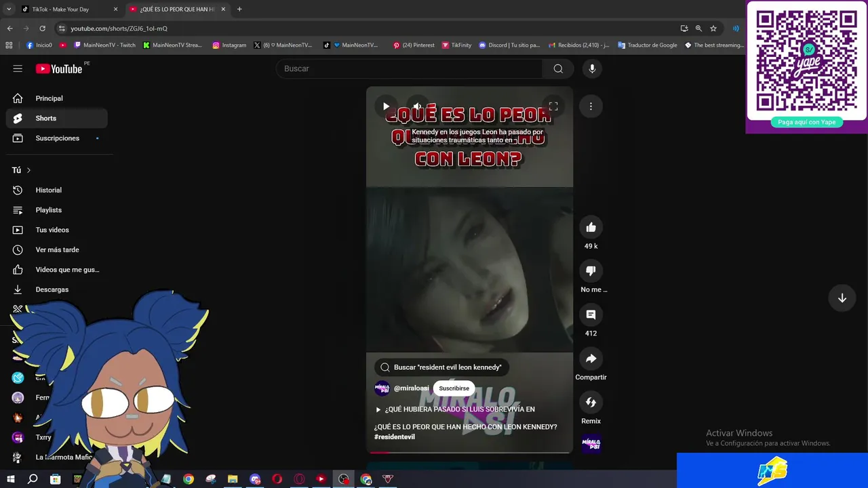Screen dimensions: 868x488
Task: Open the @miraloasi channel link
Action: [x=411, y=388]
